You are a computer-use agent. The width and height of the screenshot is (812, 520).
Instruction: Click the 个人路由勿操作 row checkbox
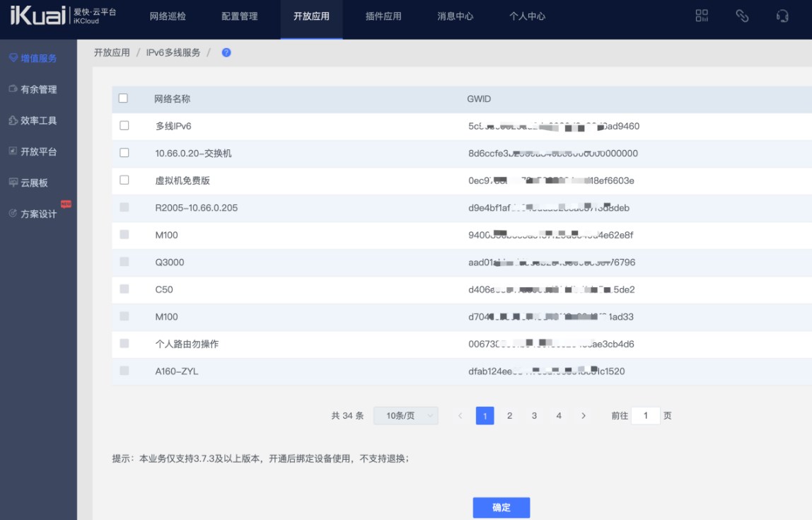point(124,343)
